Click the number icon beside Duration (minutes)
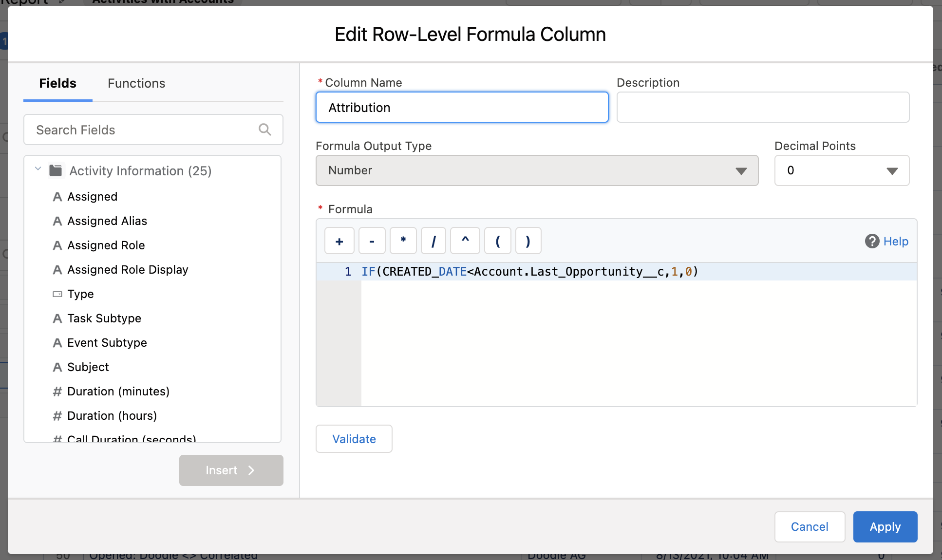The height and width of the screenshot is (560, 942). (x=57, y=392)
